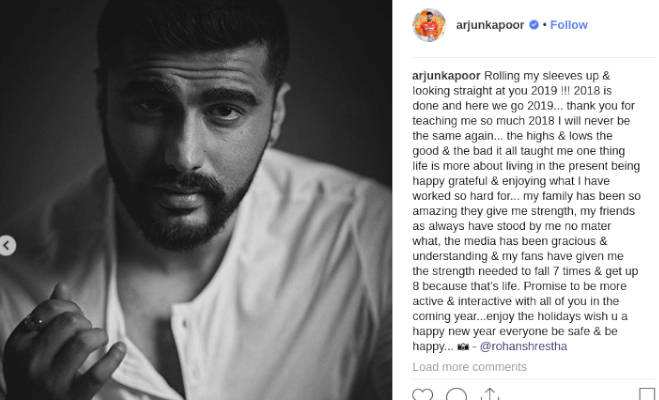Save the post with the bookmark icon
The image size is (659, 400).
coord(647,395)
